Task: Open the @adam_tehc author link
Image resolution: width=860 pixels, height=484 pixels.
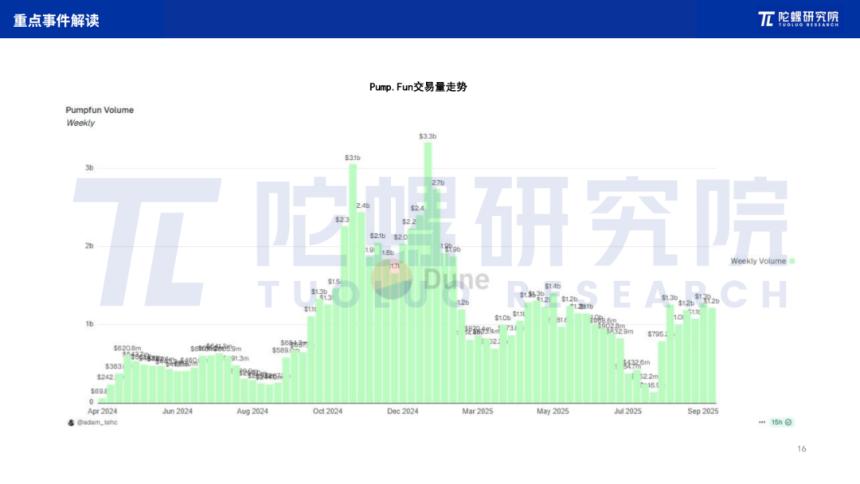Action: [97, 423]
